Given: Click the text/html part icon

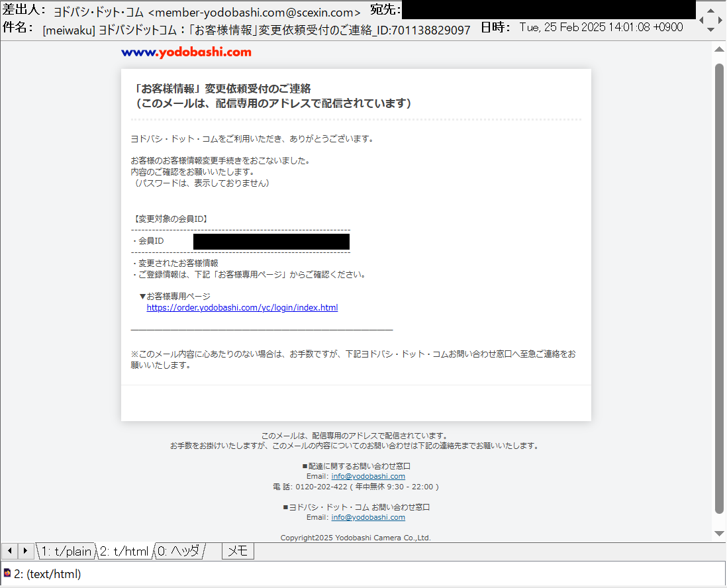Looking at the screenshot, I should [x=7, y=573].
